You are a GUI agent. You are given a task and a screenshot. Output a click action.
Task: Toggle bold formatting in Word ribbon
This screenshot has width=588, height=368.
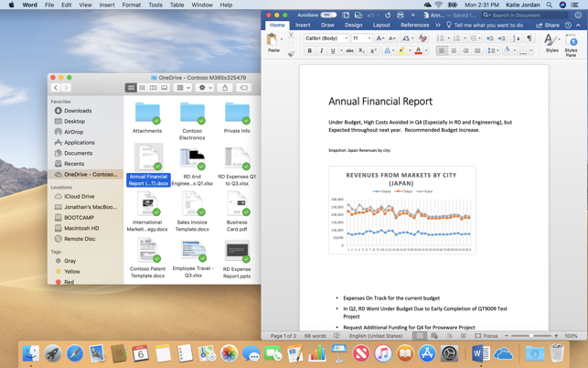tap(310, 50)
